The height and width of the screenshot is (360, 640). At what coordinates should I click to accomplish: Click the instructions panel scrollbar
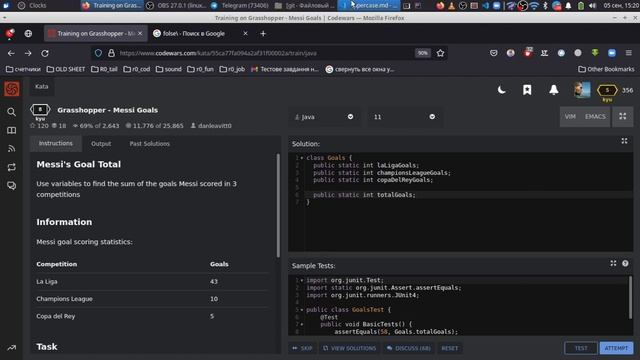click(278, 205)
